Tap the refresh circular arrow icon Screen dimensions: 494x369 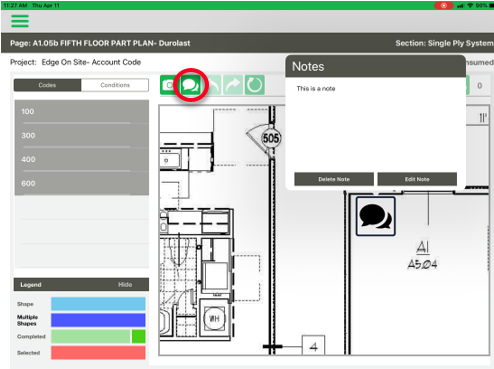[255, 85]
